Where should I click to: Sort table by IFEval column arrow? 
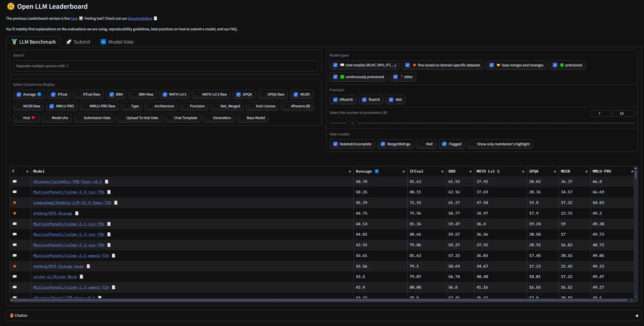click(x=442, y=171)
